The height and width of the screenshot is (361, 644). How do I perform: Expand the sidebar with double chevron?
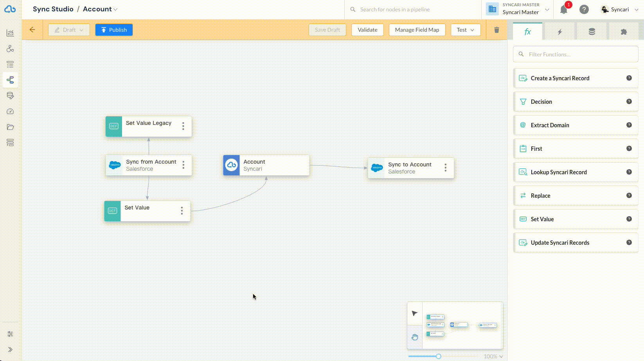pos(10,350)
